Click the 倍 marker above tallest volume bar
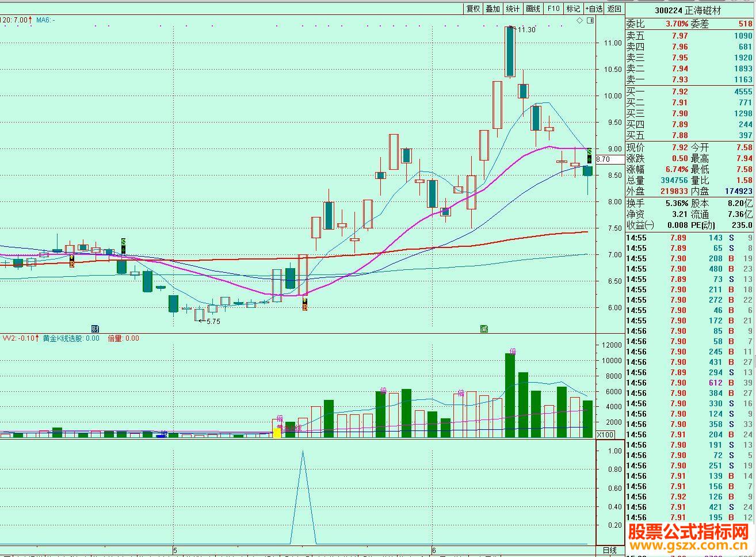Viewport: 756px width, 557px height. pyautogui.click(x=512, y=350)
